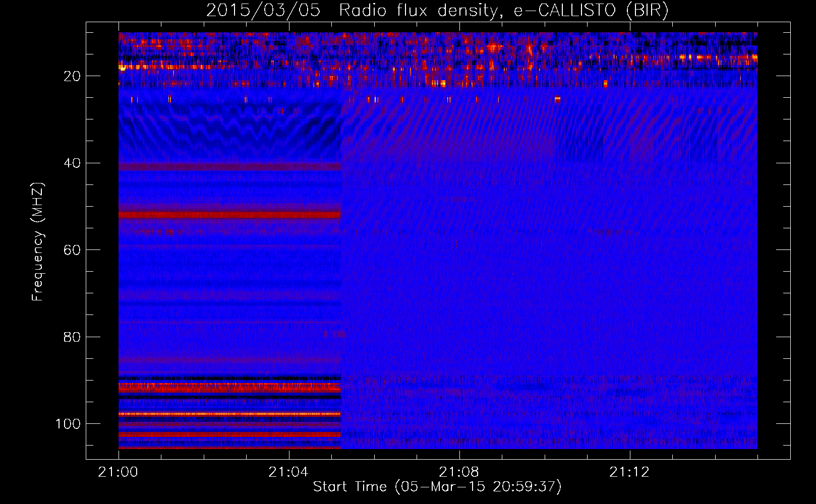Click the plot title '2015/03/05 Radio flux density, e-CALLISTO (BIR)'
Screen dimensions: 816x504
[437, 11]
